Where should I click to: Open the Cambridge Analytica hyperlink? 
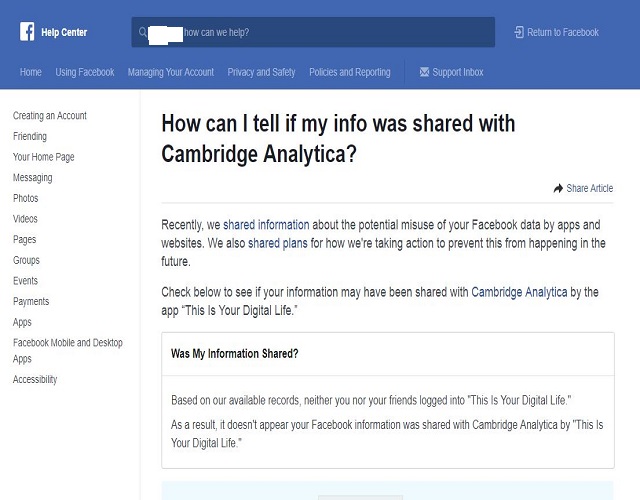coord(519,292)
